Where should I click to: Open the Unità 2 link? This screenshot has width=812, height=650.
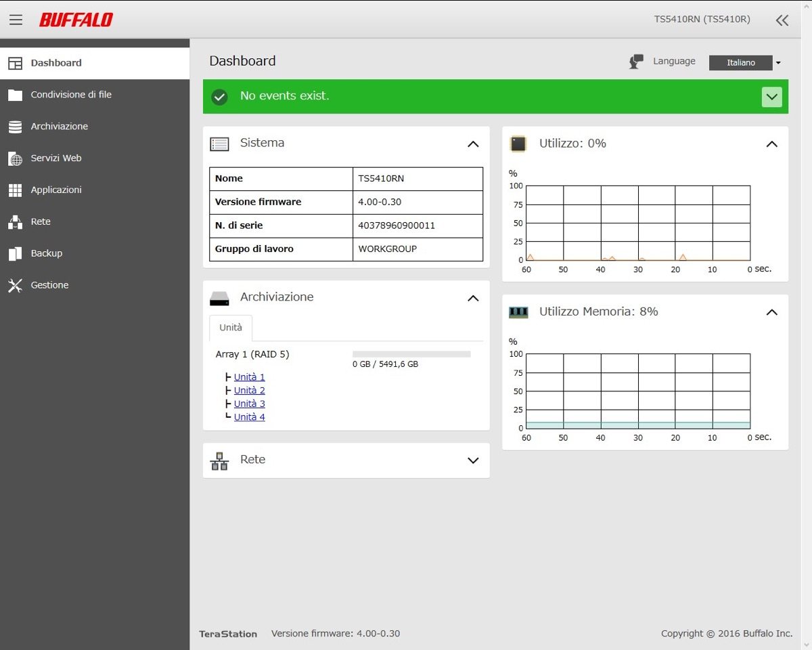250,391
